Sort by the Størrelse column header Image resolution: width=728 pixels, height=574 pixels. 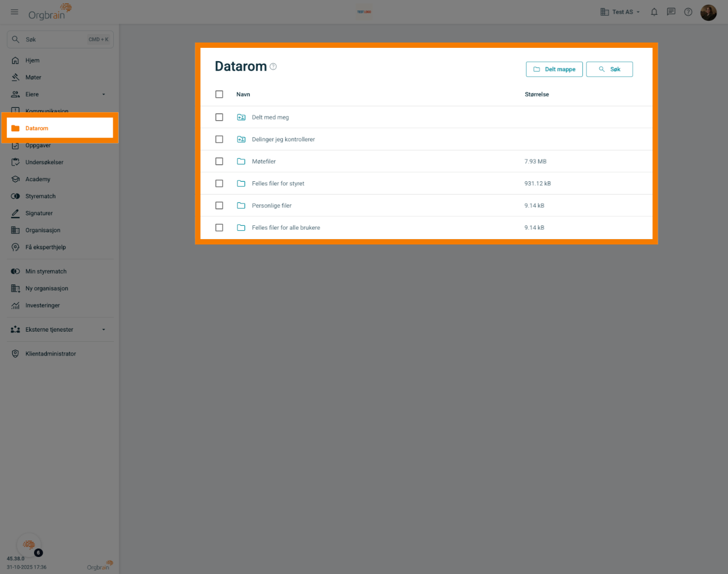click(x=537, y=95)
